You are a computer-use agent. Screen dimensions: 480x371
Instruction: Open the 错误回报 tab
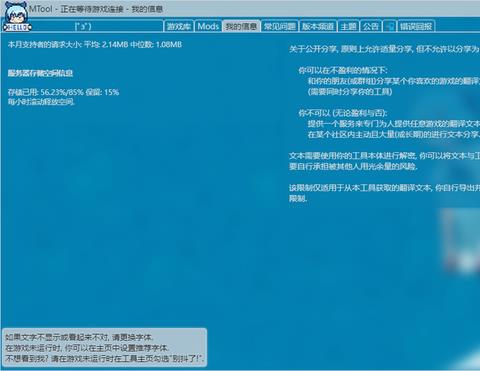coord(416,26)
